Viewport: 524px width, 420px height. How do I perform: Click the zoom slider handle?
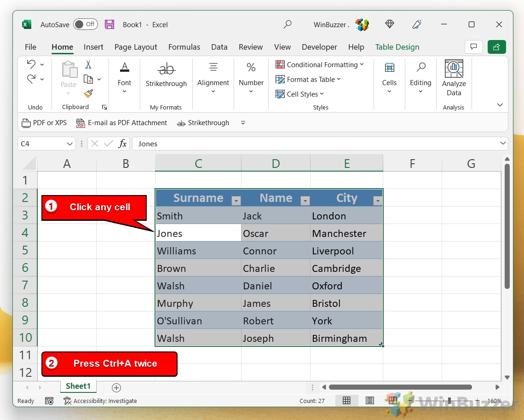pos(449,400)
